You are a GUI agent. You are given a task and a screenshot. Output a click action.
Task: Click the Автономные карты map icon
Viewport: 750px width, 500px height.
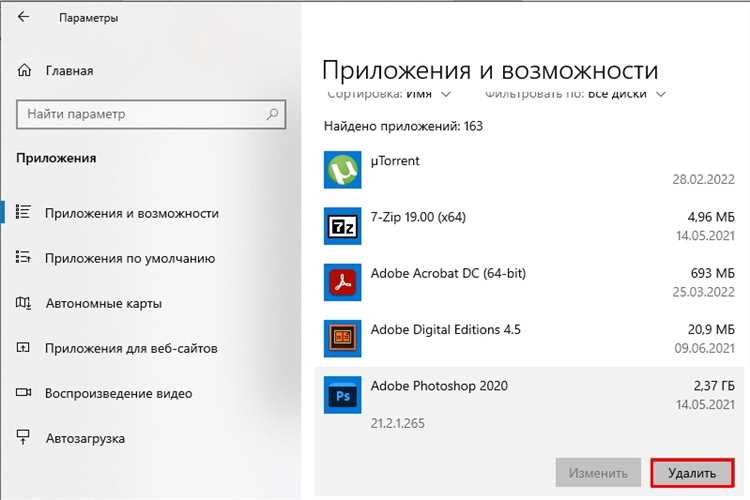23,302
